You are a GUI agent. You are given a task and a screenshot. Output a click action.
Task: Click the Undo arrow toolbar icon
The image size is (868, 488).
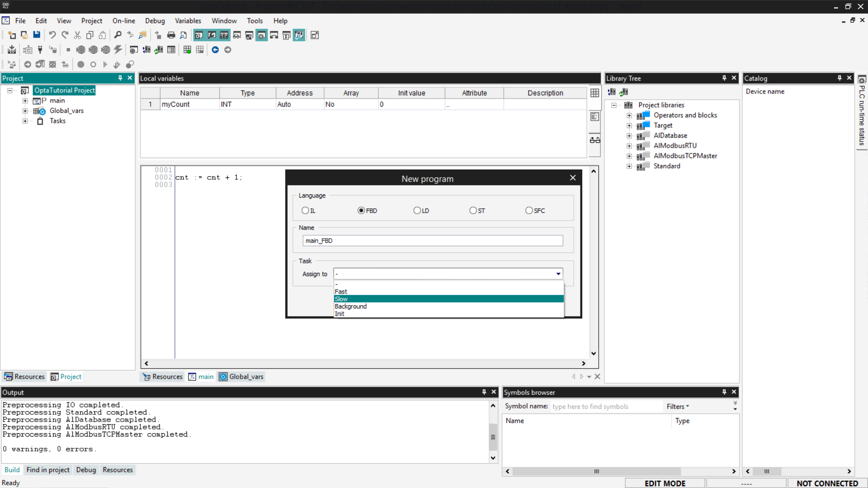pos(52,35)
